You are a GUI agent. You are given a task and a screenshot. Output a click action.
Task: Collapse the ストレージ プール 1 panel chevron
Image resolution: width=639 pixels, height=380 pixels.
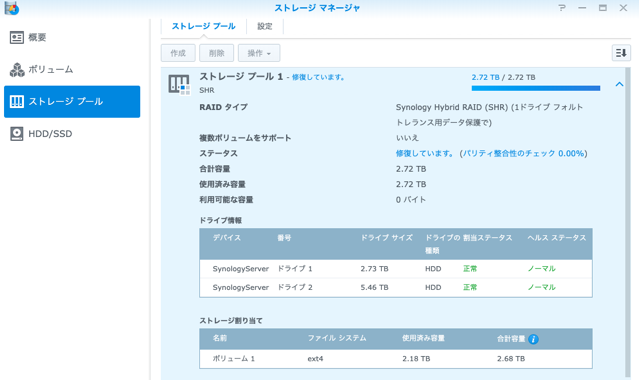[x=619, y=84]
